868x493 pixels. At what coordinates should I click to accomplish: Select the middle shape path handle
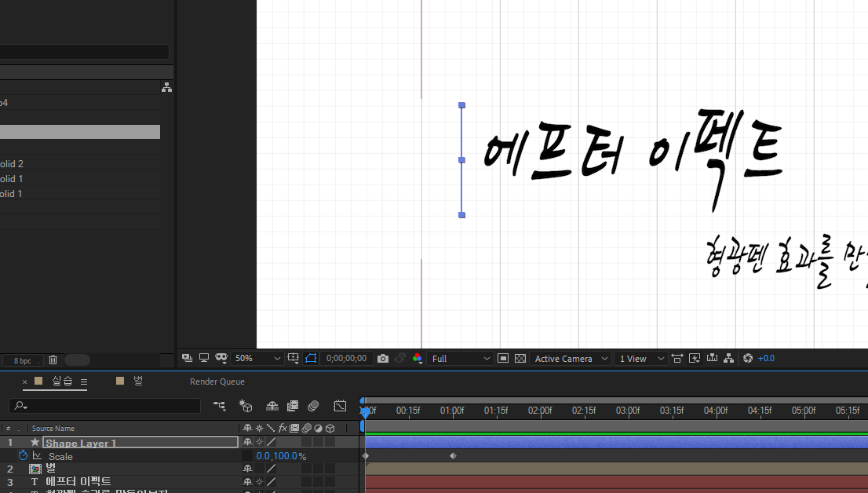click(x=461, y=160)
